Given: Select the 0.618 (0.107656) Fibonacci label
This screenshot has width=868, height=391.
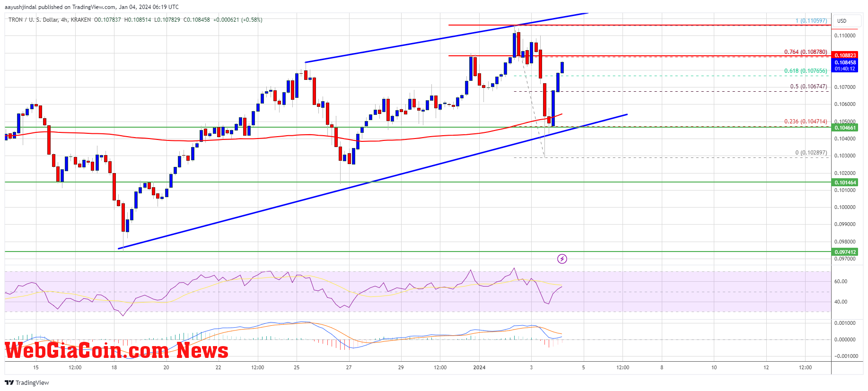Looking at the screenshot, I should (x=806, y=71).
